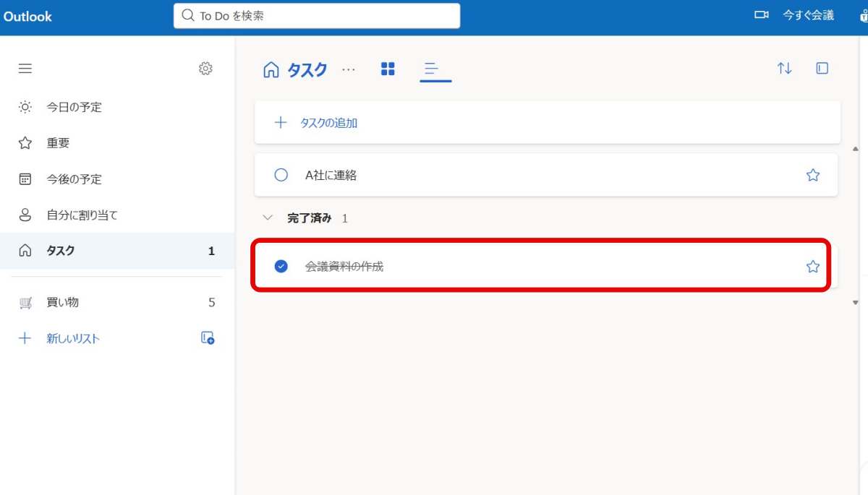Open the detail pane icon
Screen dimensions: 868x495
[822, 69]
